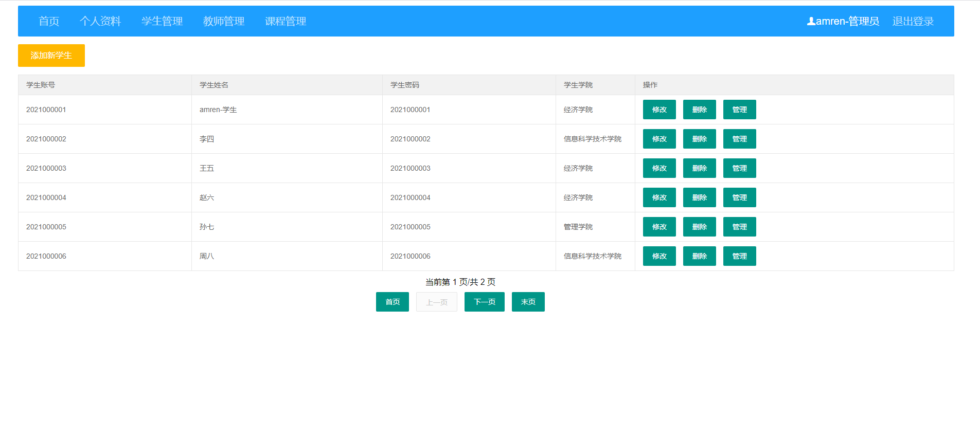Screen dimensions: 980x435
Task: Click the disabled 上一页 button
Action: pyautogui.click(x=437, y=302)
